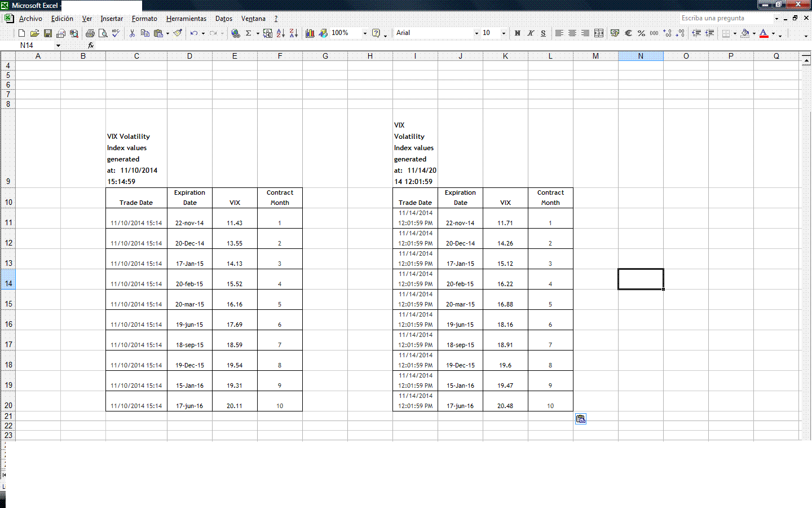This screenshot has height=508, width=812.
Task: Open Print Preview from the toolbar
Action: [103, 33]
